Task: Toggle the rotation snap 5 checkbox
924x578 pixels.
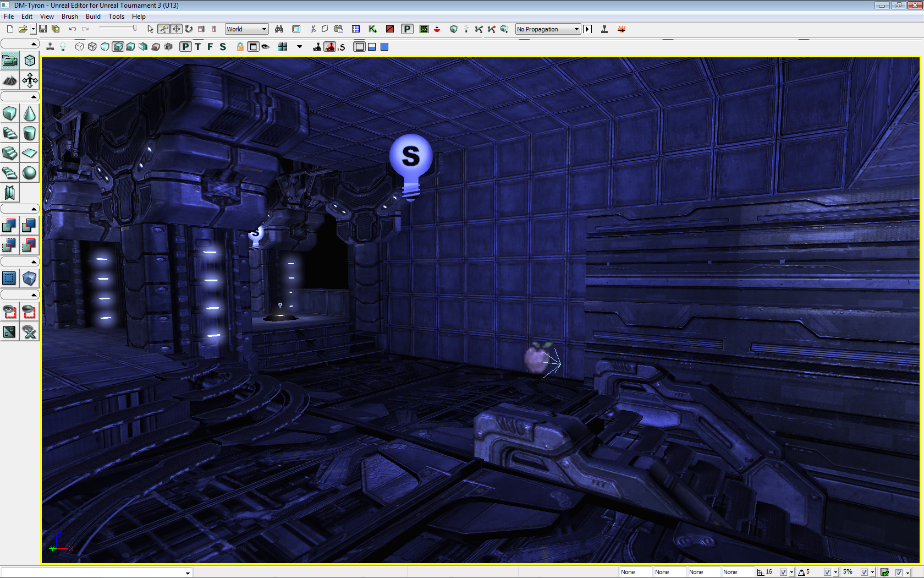Action: click(827, 572)
